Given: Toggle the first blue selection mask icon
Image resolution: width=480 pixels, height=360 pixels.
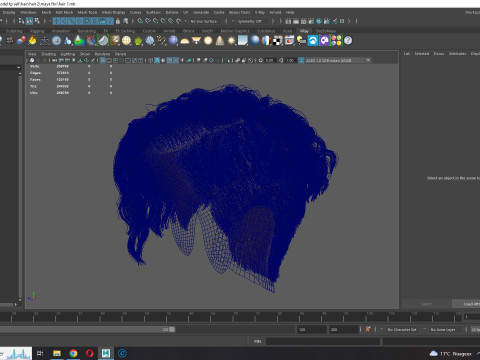Looking at the screenshot, I should pyautogui.click(x=57, y=21).
